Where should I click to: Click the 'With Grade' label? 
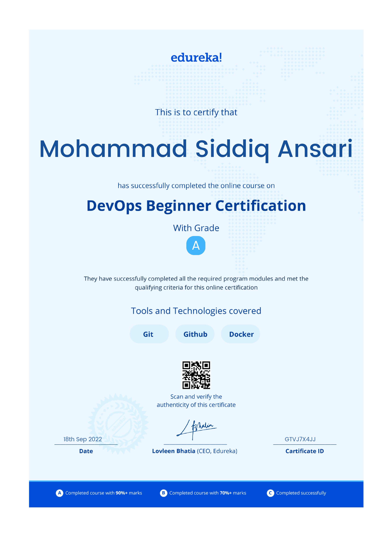pyautogui.click(x=196, y=228)
